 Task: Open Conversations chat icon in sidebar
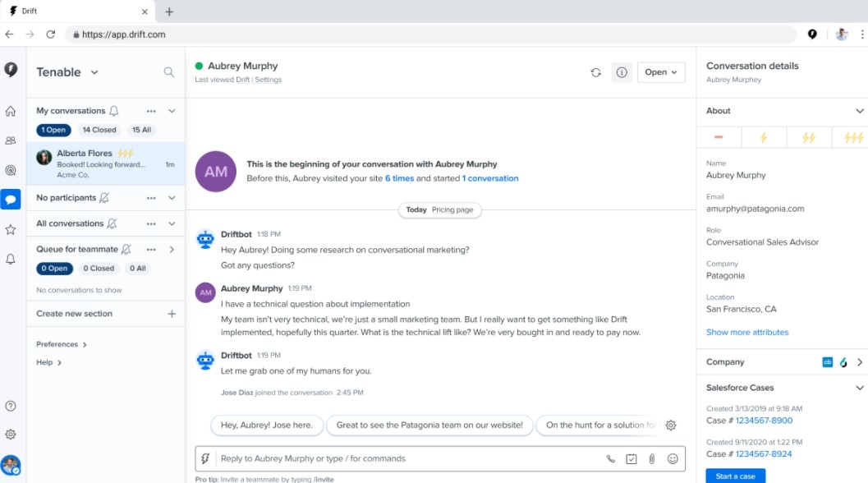11,200
